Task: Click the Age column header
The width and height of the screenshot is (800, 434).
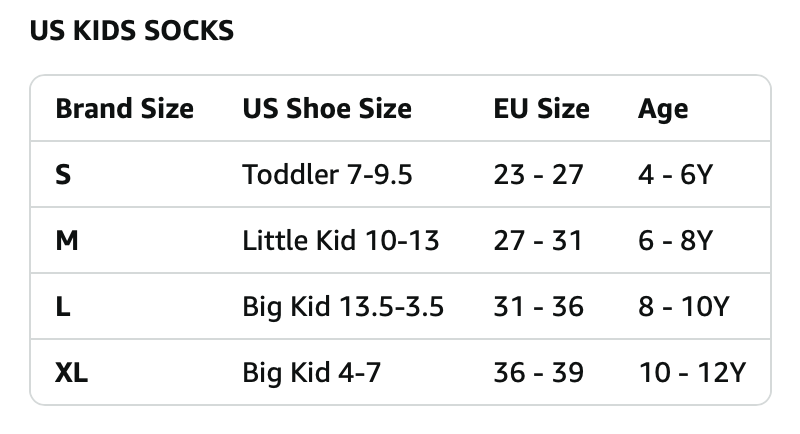Action: coord(663,108)
